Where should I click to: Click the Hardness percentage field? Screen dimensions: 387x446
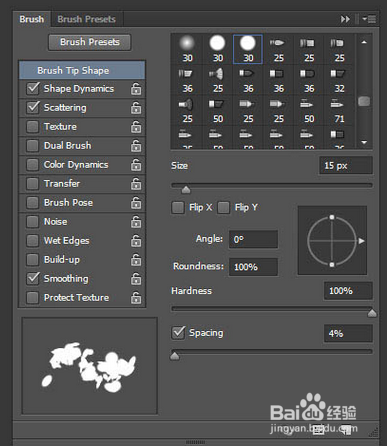click(348, 291)
